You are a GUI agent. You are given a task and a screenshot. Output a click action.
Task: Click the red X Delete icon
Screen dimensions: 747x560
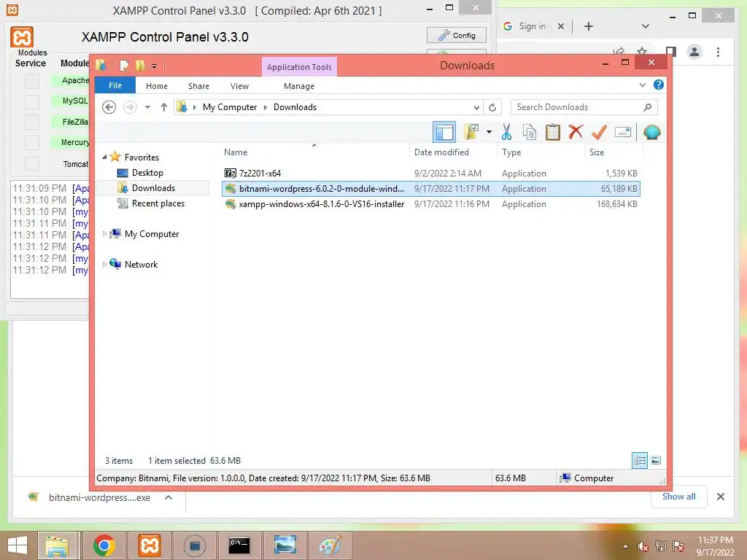[x=576, y=131]
